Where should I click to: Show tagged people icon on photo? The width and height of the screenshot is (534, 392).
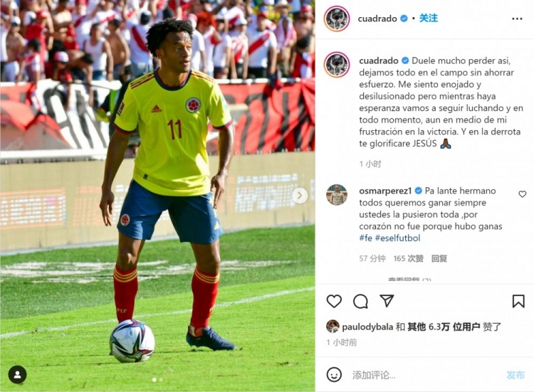point(17,375)
